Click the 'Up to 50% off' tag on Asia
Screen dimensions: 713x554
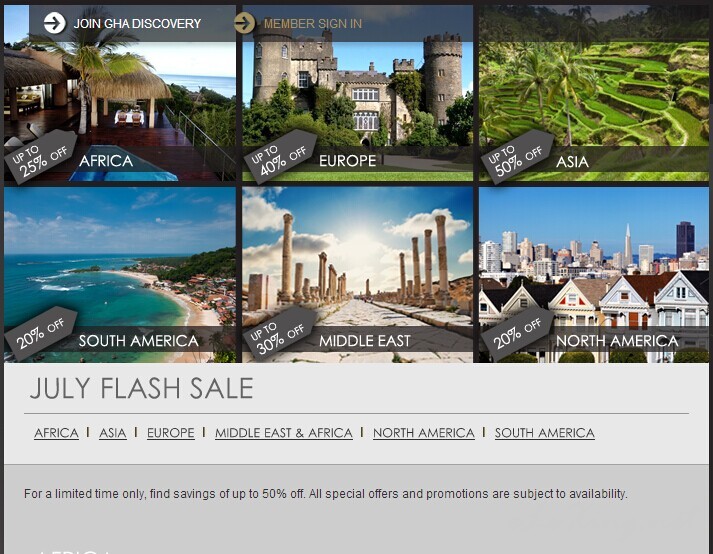point(517,157)
